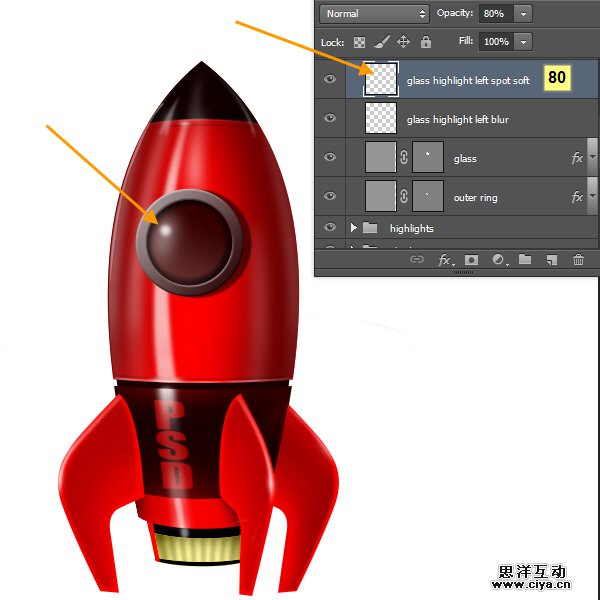Click the link layers icon
The image size is (600, 600).
pyautogui.click(x=417, y=259)
